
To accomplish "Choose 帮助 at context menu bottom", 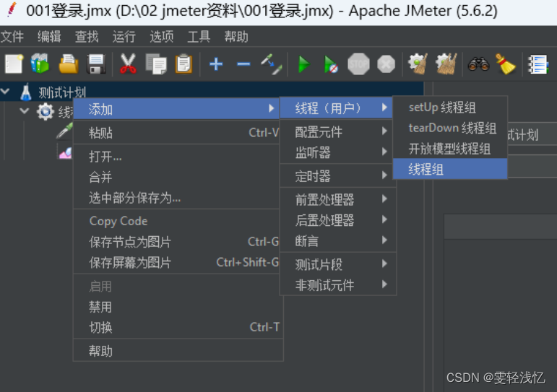I will [x=178, y=351].
